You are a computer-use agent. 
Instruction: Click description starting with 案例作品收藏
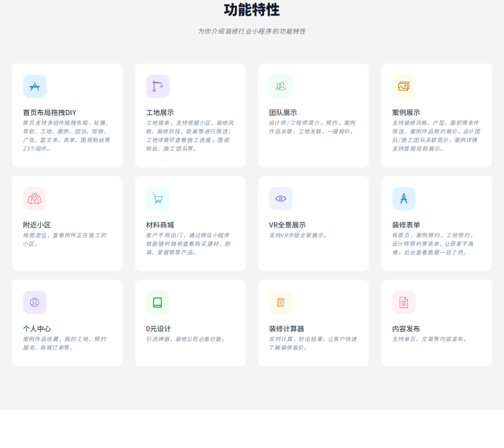pos(64,343)
